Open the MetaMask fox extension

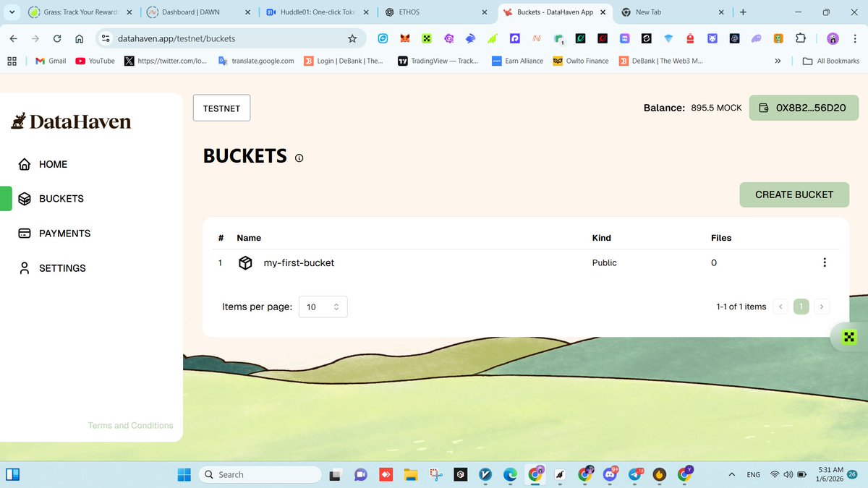[405, 38]
